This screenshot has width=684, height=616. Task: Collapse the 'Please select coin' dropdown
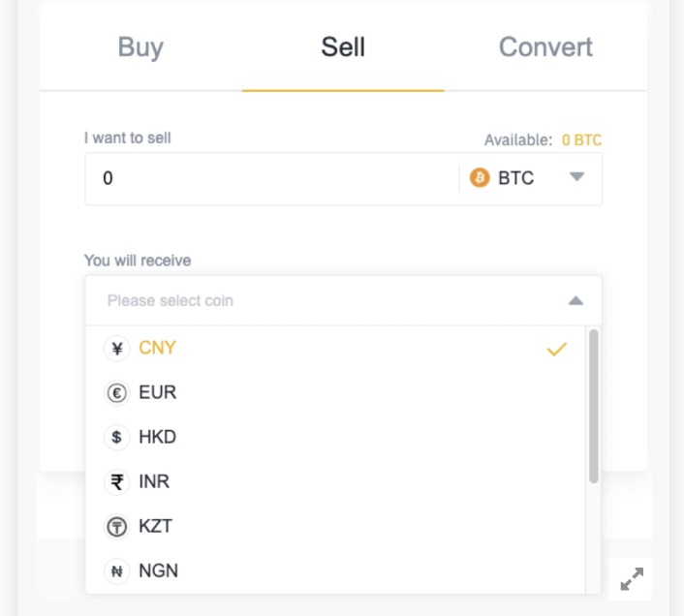575,301
